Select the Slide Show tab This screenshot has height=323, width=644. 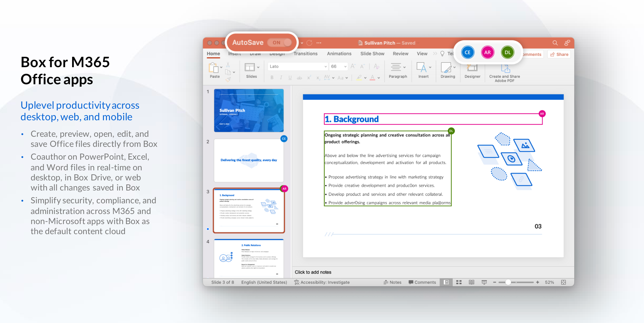click(x=372, y=54)
